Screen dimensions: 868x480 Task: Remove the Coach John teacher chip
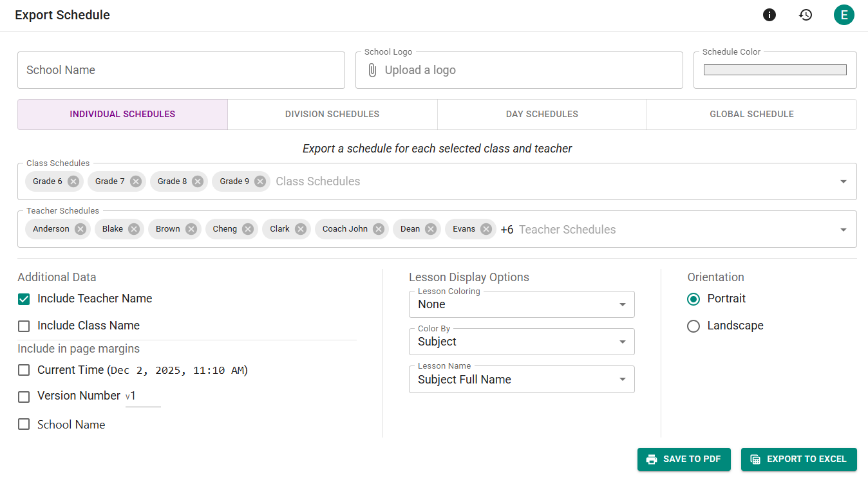coord(379,228)
